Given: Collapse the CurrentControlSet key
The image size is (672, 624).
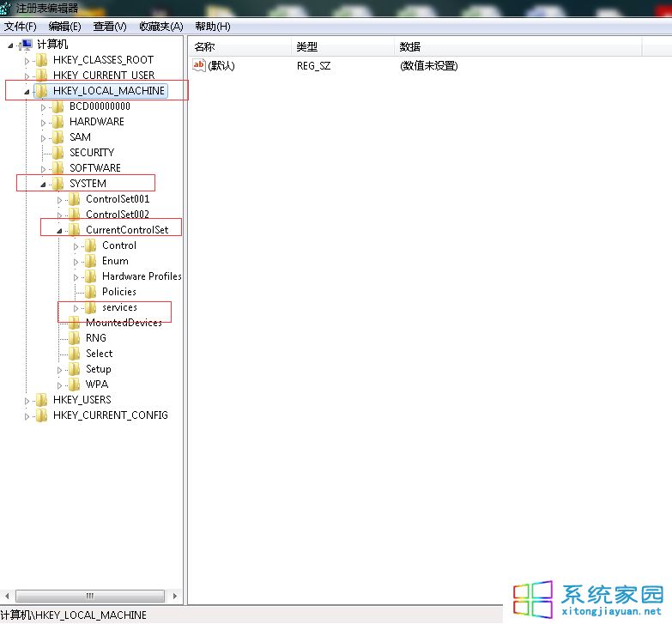Looking at the screenshot, I should coord(59,230).
